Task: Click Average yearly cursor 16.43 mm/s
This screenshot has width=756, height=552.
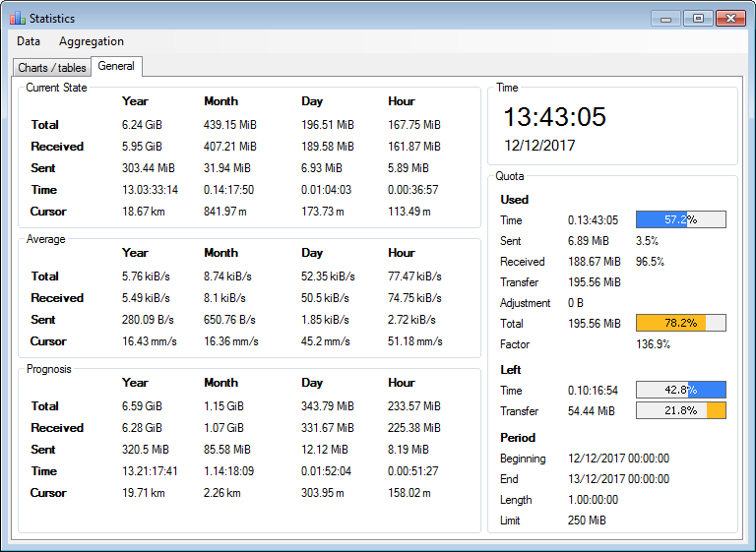Action: 150,341
